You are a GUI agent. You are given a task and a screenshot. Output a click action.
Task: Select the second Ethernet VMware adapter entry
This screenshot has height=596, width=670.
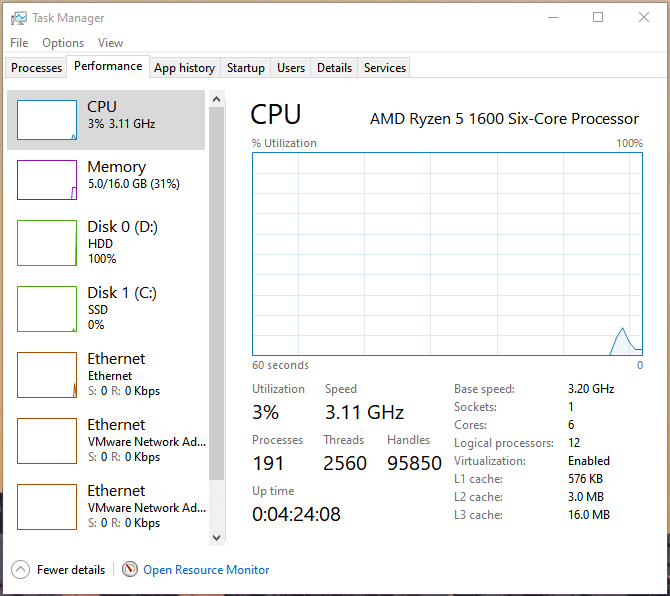pos(110,440)
